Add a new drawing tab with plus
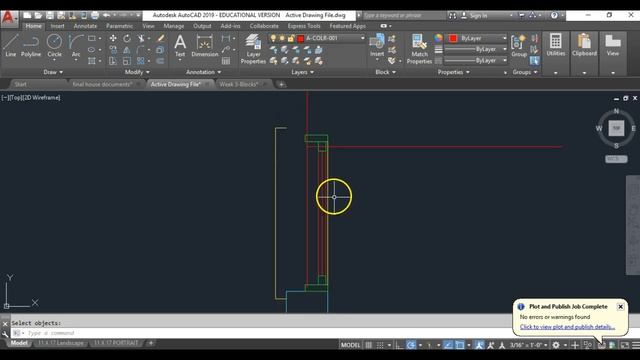Screen dimensions: 640x360 tap(281, 84)
